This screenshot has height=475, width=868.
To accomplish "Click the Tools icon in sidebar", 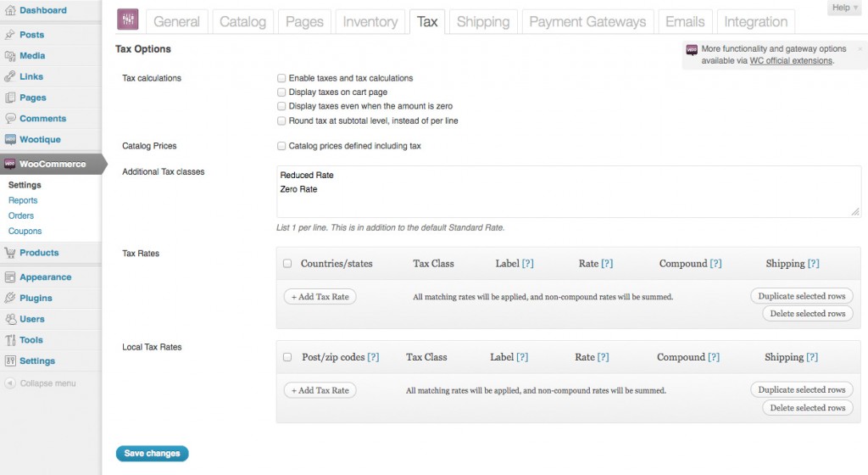I will coord(10,340).
